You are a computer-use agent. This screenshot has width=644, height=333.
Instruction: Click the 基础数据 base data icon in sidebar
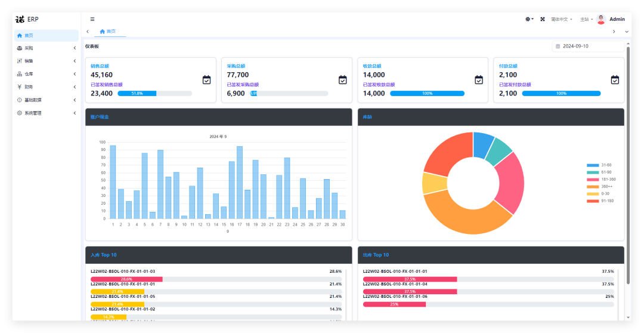pyautogui.click(x=19, y=100)
